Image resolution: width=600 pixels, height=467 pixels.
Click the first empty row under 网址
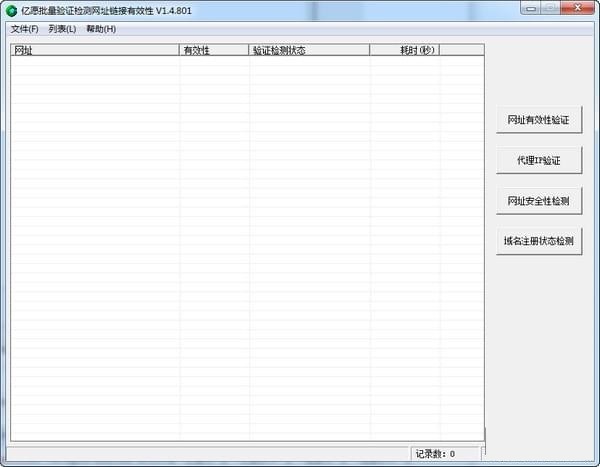(95, 62)
